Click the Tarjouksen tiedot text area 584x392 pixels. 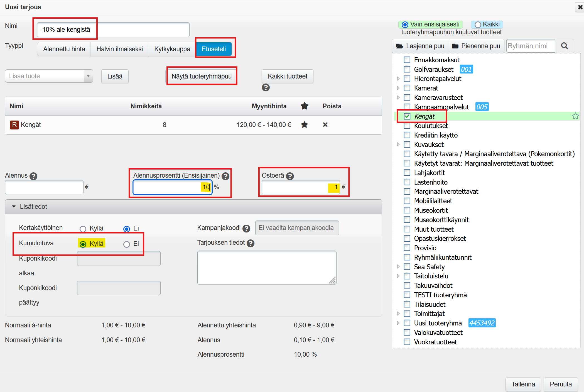tap(266, 267)
